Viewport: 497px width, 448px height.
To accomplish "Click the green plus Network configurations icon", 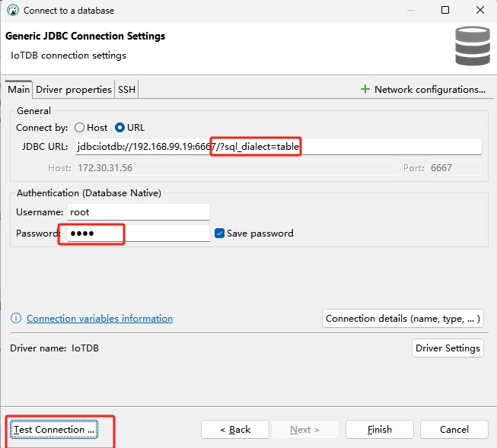I will point(365,90).
